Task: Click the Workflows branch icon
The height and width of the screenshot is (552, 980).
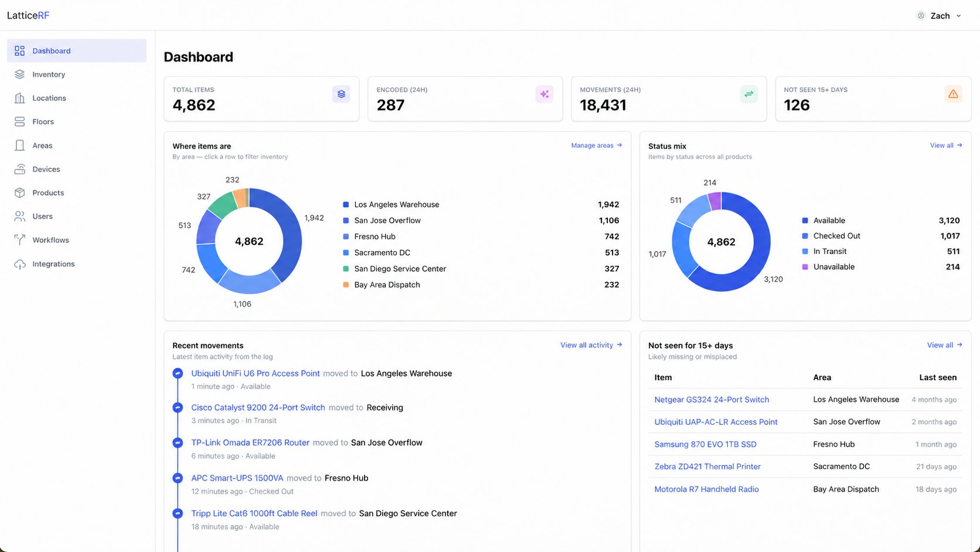Action: (20, 240)
